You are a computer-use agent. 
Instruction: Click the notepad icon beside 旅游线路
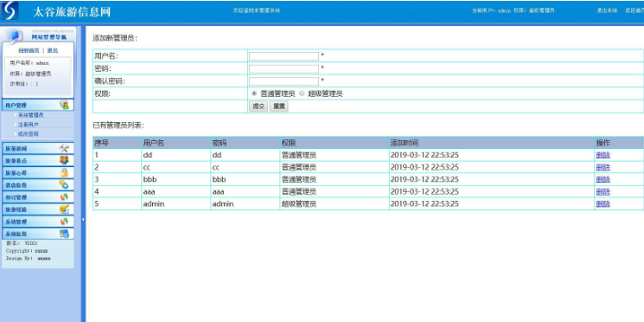pyautogui.click(x=64, y=209)
